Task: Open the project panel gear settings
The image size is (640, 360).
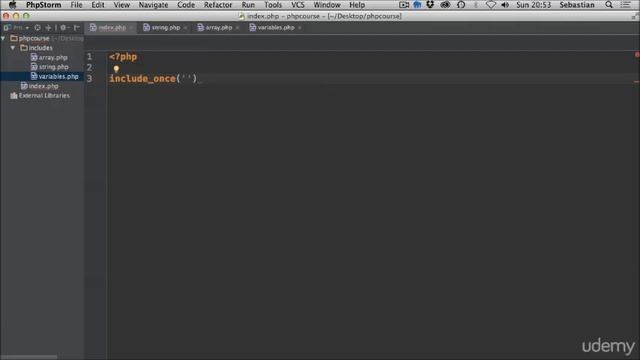Action: [63, 28]
